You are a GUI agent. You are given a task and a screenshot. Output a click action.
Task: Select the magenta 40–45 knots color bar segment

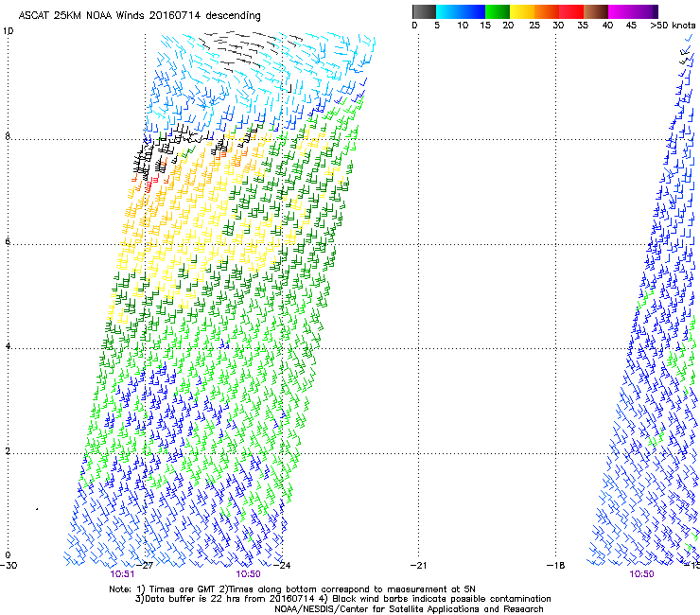pyautogui.click(x=621, y=11)
